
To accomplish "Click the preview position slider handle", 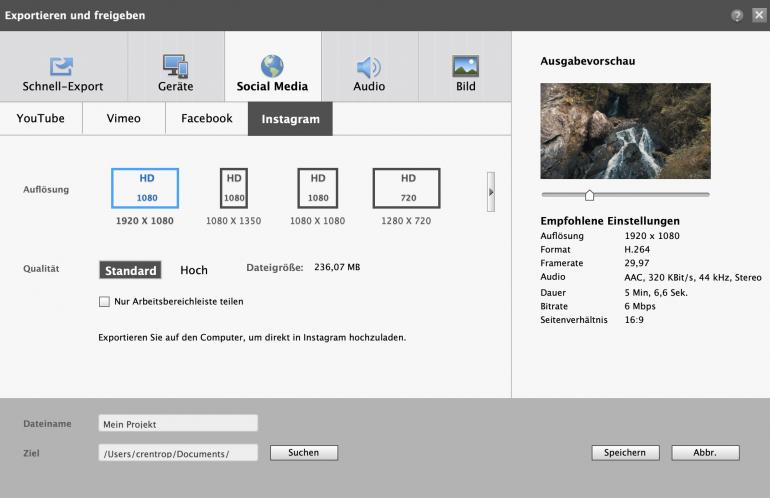I will click(589, 195).
